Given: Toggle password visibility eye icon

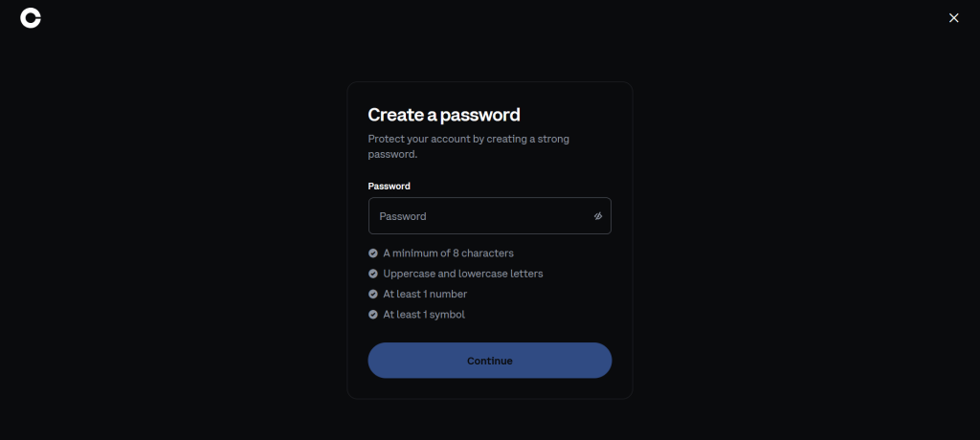Looking at the screenshot, I should click(597, 216).
